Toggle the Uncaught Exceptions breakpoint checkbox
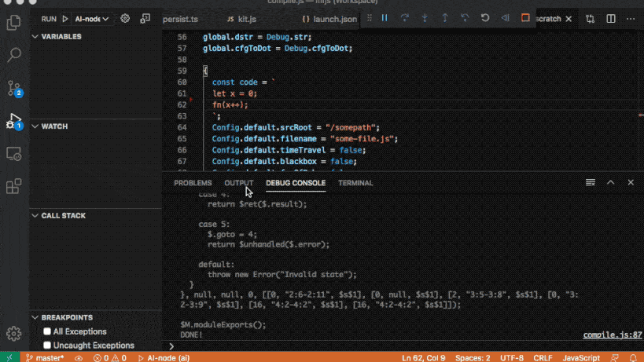 coord(47,346)
